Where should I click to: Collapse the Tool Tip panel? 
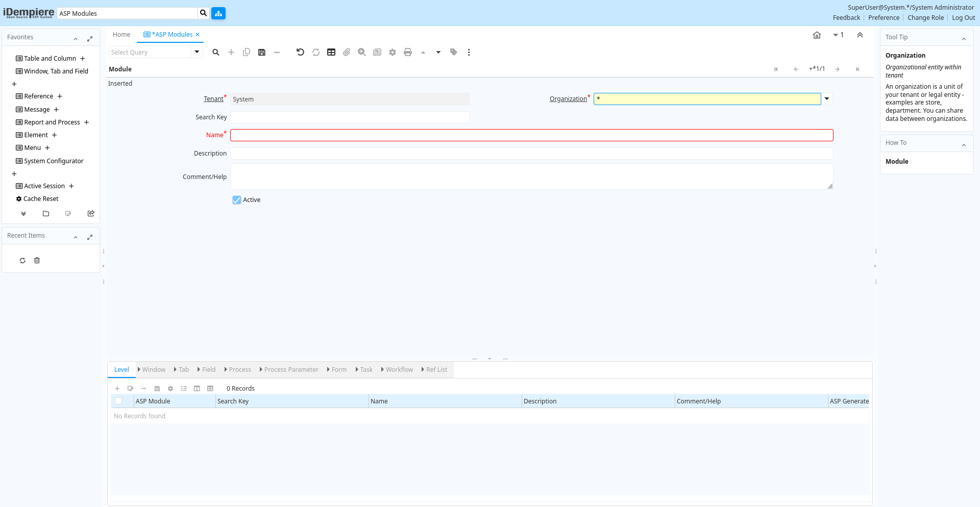point(964,39)
